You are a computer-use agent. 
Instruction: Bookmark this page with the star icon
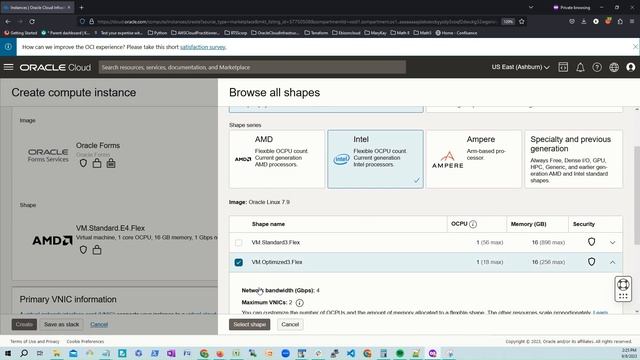(522, 21)
